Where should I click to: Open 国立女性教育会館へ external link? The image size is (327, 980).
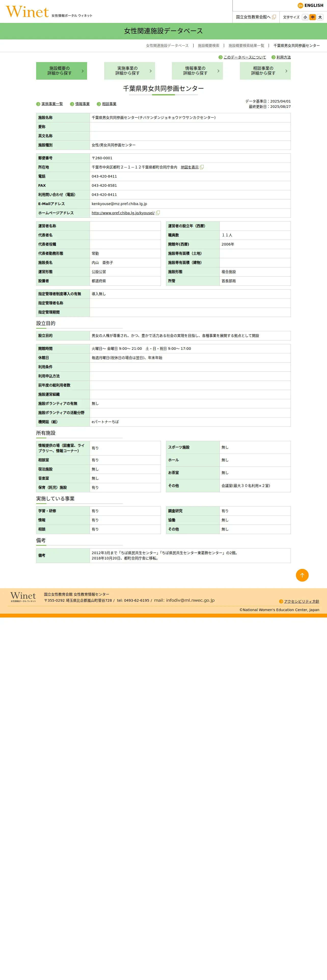253,17
